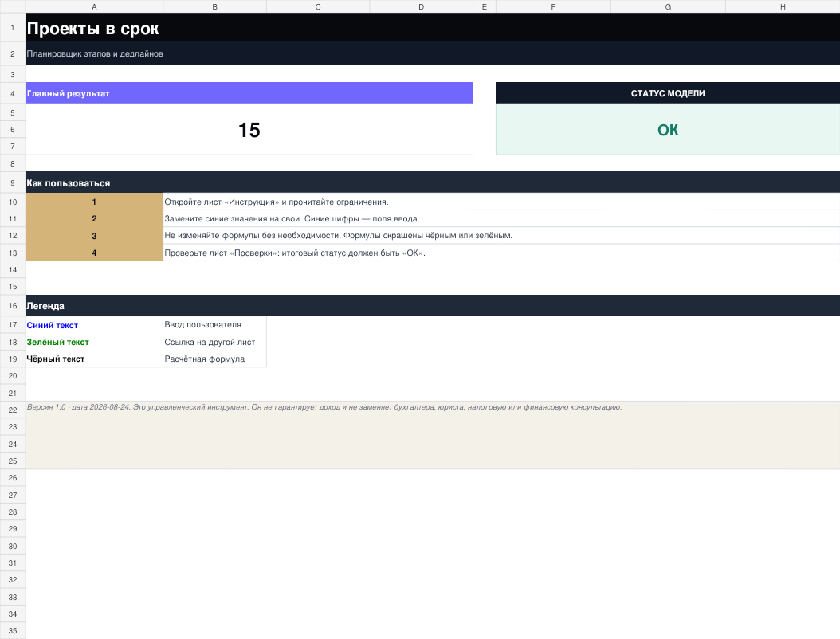Click the 'Легенда' section header
Screen dimensions: 840x639
tap(433, 306)
